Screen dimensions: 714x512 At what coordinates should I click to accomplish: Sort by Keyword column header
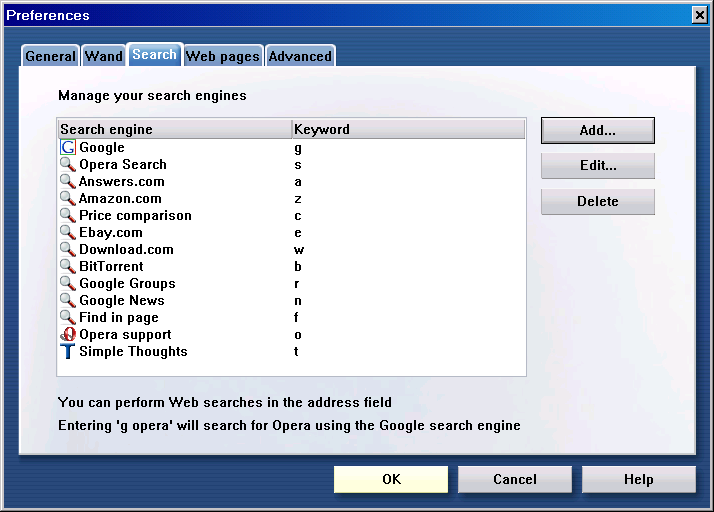408,129
